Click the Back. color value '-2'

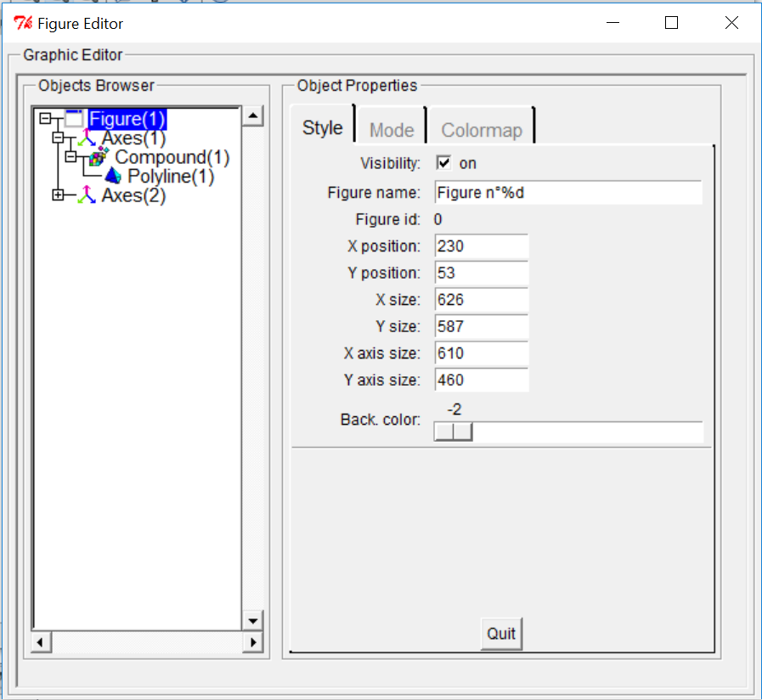[454, 409]
